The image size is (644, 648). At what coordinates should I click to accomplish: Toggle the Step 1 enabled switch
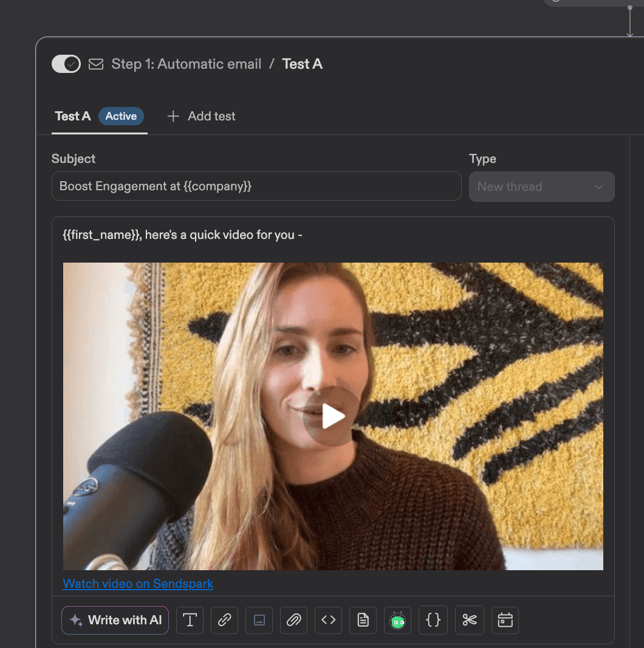pos(66,64)
